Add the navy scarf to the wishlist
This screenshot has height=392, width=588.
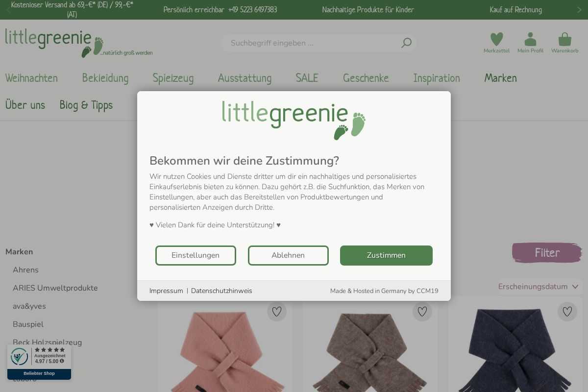567,312
